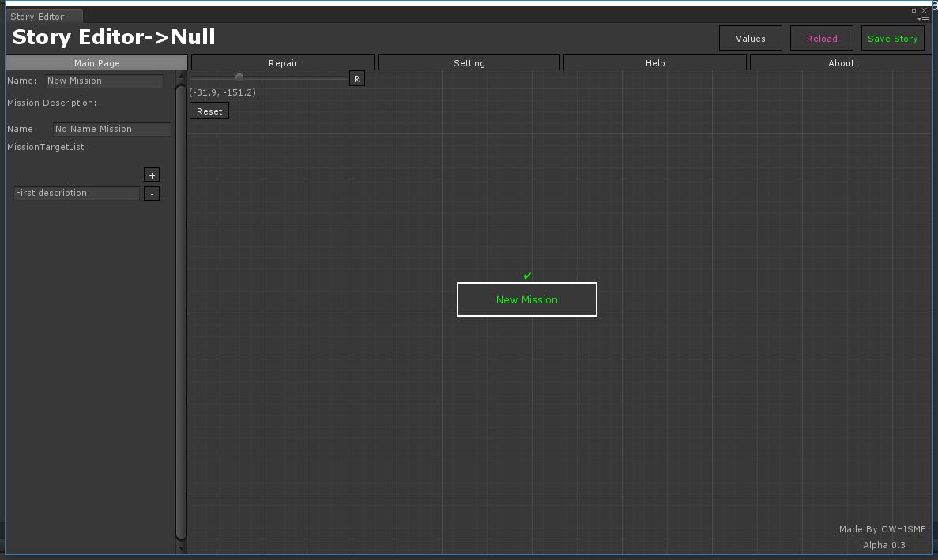Image resolution: width=938 pixels, height=560 pixels.
Task: Click the Name field containing New Mission
Action: (104, 81)
